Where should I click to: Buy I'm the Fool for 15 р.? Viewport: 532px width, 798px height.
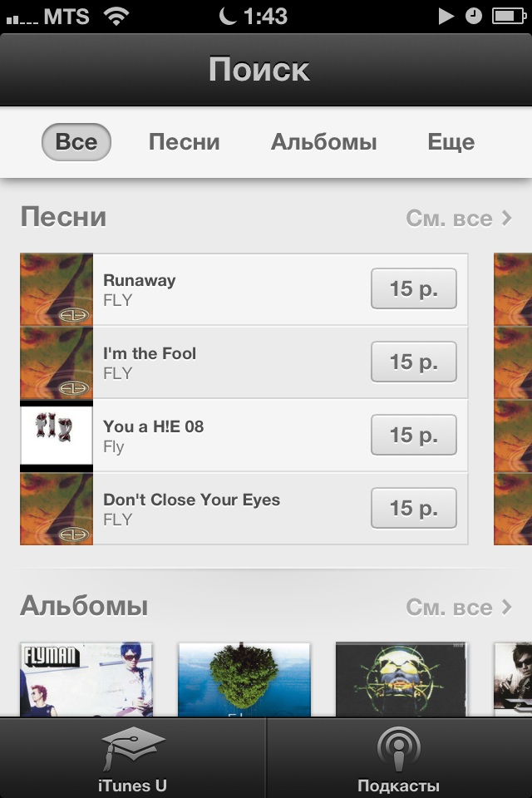coord(414,362)
